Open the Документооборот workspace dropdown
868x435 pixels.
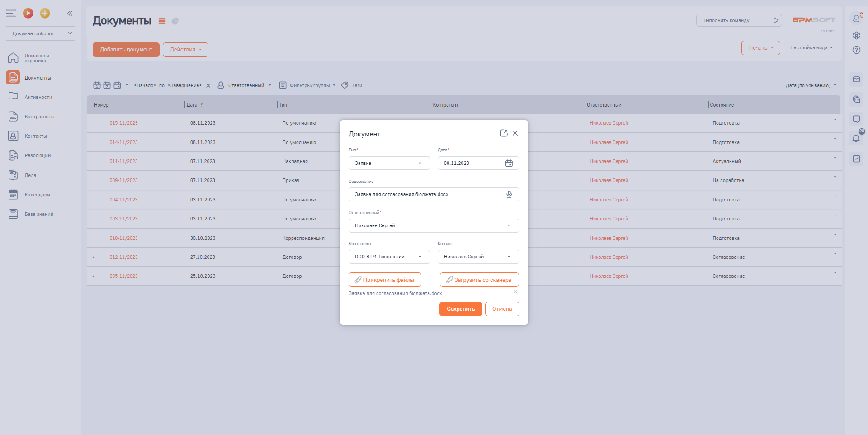[40, 33]
